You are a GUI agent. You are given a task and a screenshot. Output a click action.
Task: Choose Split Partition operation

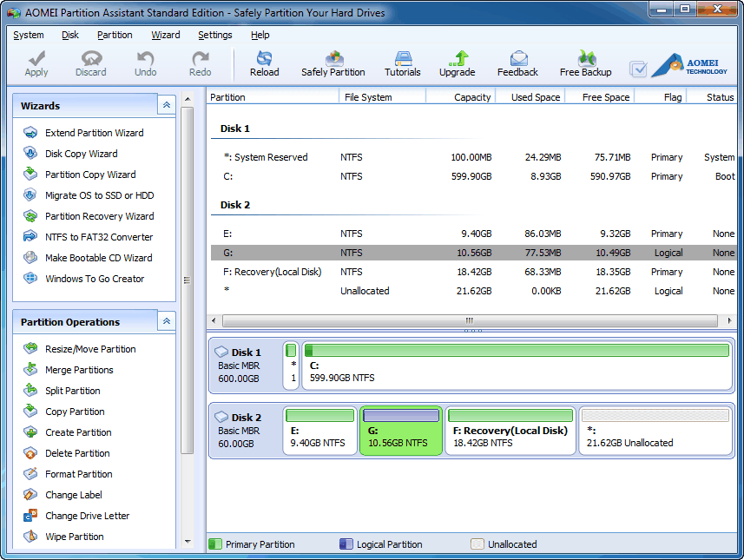tap(63, 391)
